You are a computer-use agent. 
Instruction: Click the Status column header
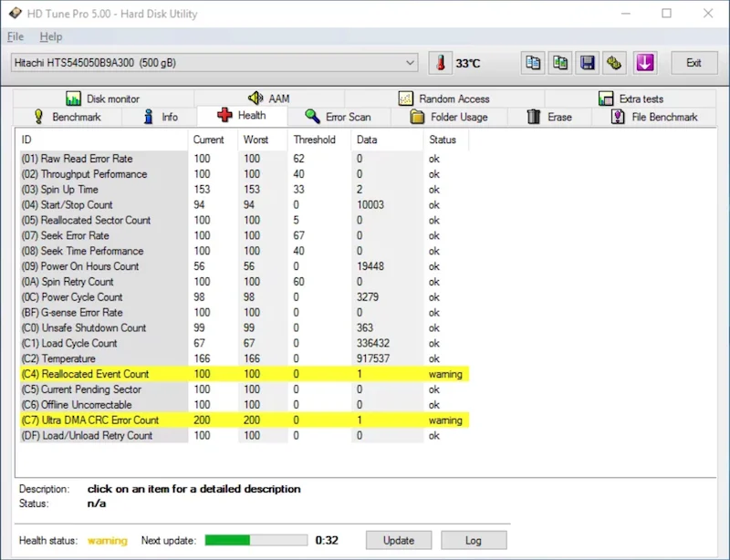pyautogui.click(x=446, y=140)
